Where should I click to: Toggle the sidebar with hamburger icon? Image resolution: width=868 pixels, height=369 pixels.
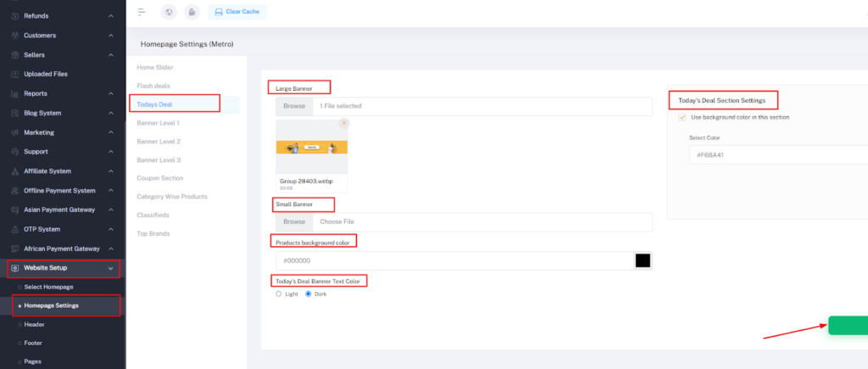point(142,12)
